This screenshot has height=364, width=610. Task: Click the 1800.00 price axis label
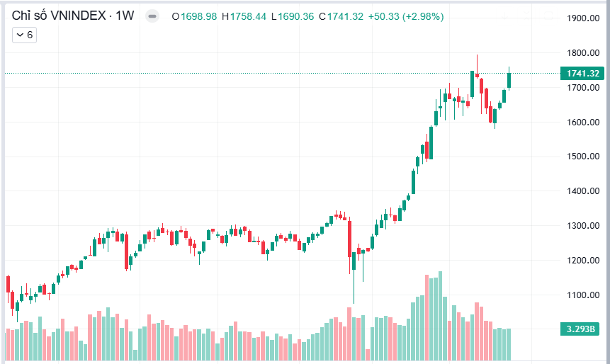click(x=583, y=53)
